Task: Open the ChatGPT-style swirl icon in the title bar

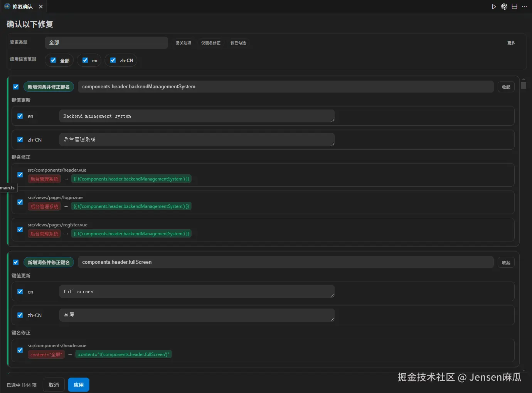Action: pos(504,7)
